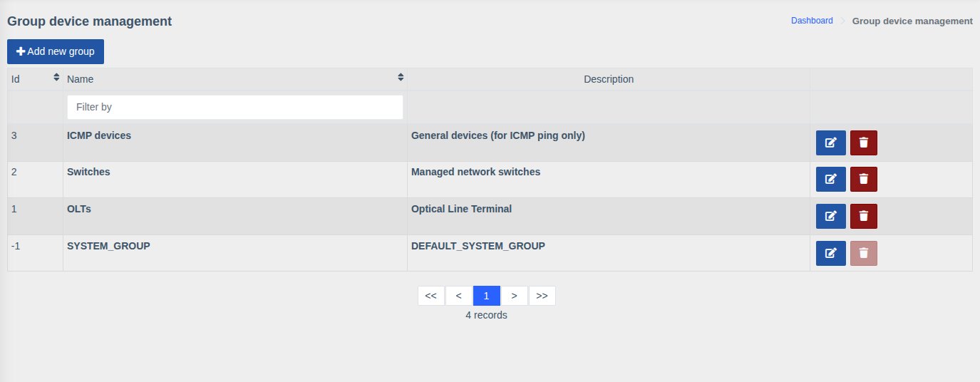Edit the OLTs group
This screenshot has width=980, height=382.
point(830,216)
